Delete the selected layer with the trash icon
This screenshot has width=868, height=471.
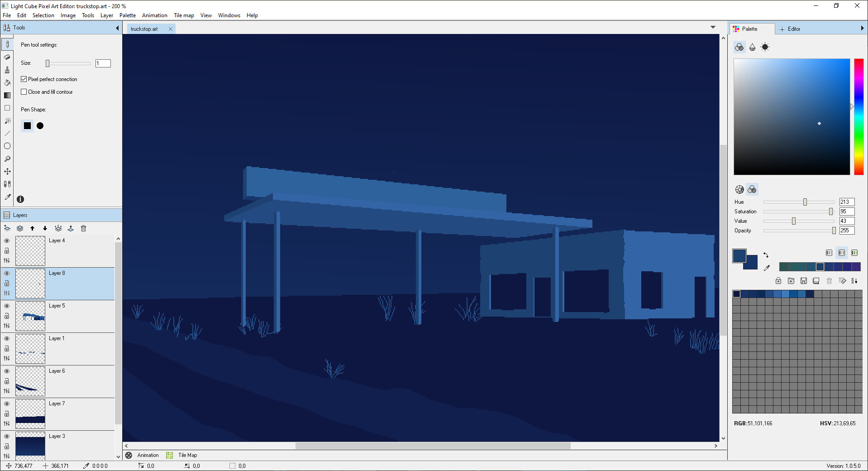(x=83, y=228)
